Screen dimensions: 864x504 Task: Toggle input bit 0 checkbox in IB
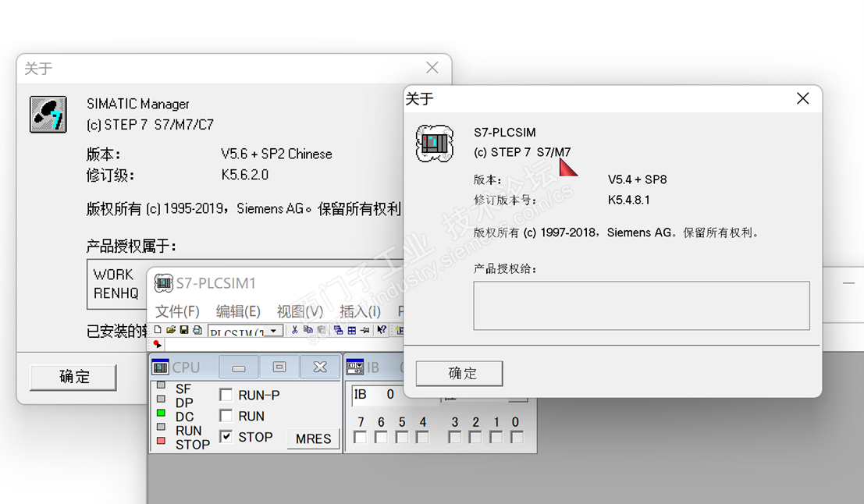click(x=517, y=437)
